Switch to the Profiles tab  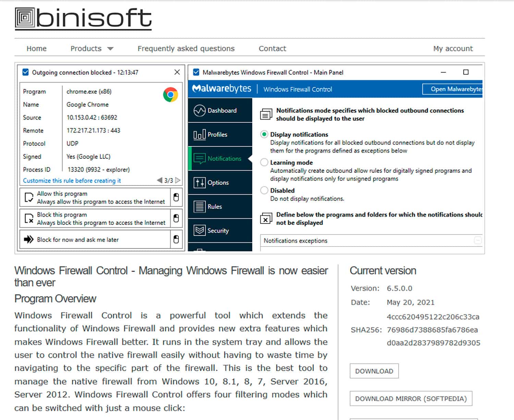click(220, 134)
